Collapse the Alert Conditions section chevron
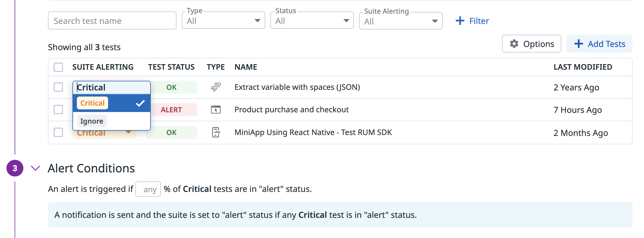This screenshot has width=644, height=238. [x=35, y=168]
